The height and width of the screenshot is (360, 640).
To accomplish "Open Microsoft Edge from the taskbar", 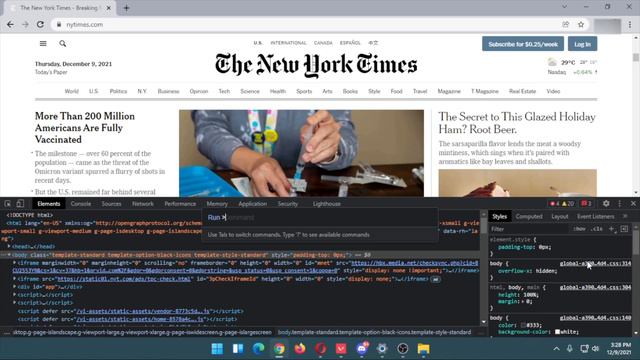I will tap(258, 349).
